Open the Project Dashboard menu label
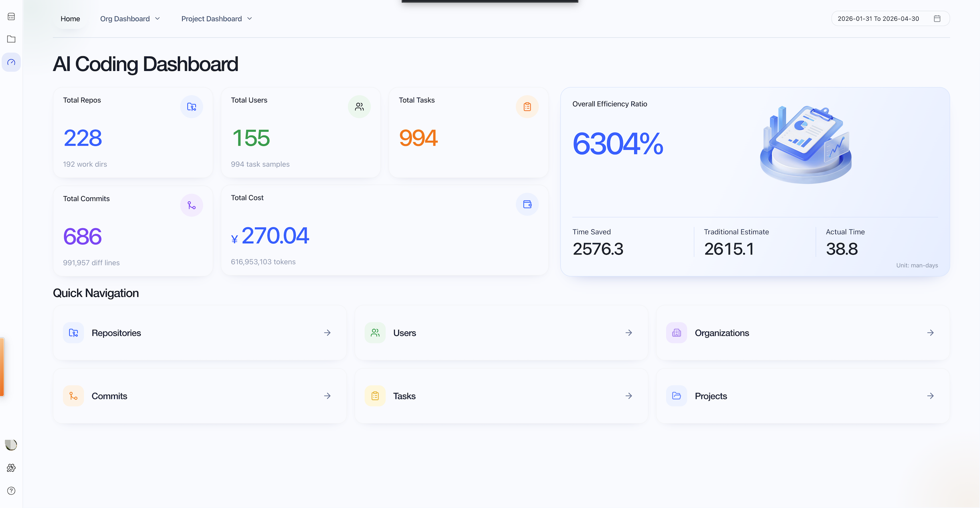 (212, 19)
